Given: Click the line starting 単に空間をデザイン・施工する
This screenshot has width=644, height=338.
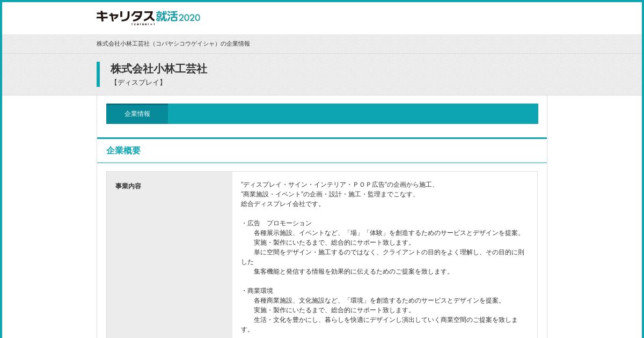Looking at the screenshot, I should coord(383,257).
